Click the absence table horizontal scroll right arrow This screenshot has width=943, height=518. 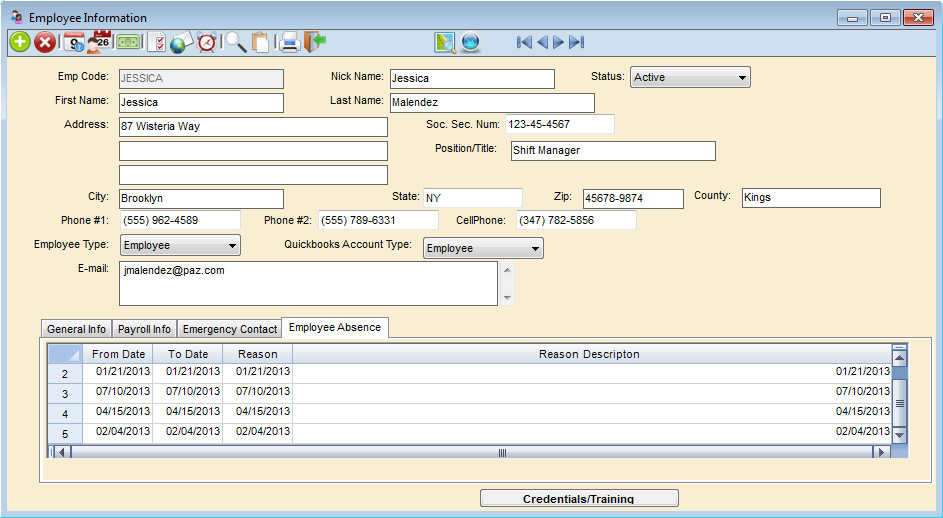click(882, 452)
